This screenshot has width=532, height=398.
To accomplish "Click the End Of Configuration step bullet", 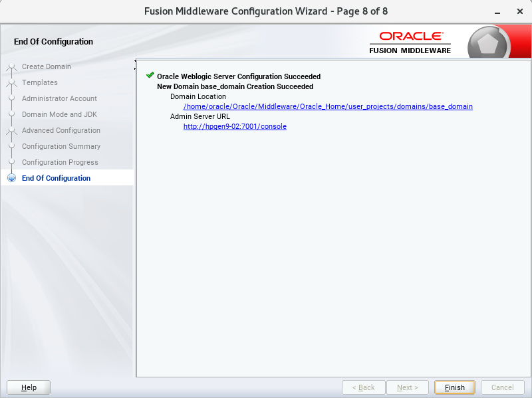I will coord(11,178).
